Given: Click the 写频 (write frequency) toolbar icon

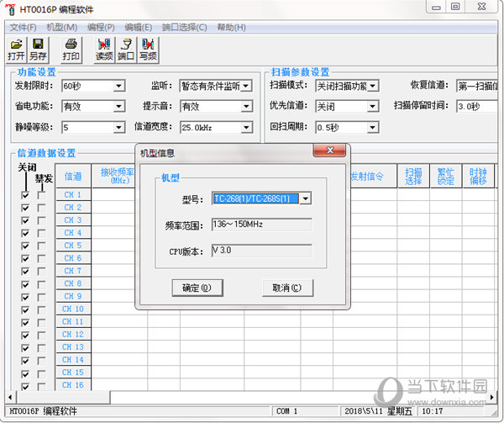Looking at the screenshot, I should (x=148, y=50).
